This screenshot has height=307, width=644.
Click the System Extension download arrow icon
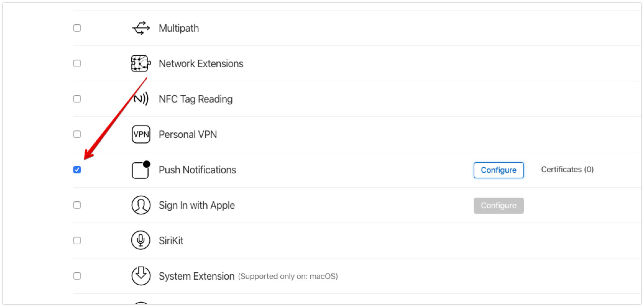tap(140, 276)
